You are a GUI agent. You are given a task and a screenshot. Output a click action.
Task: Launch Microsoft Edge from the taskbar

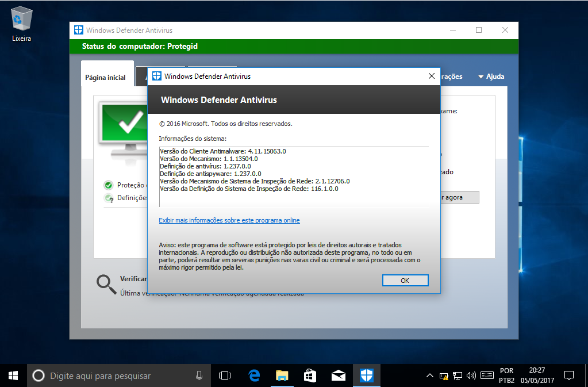[x=254, y=375]
